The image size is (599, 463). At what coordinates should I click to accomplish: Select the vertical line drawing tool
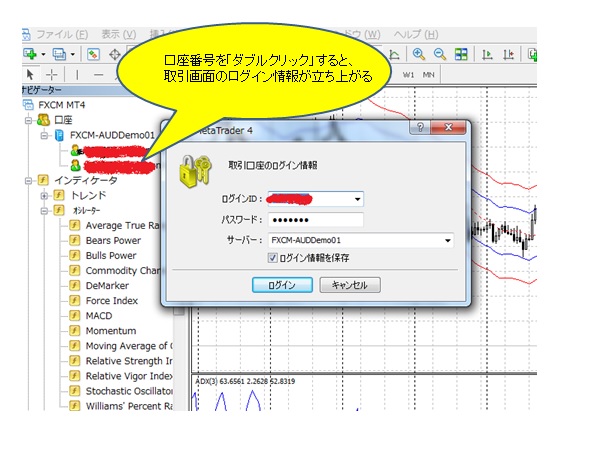(77, 74)
